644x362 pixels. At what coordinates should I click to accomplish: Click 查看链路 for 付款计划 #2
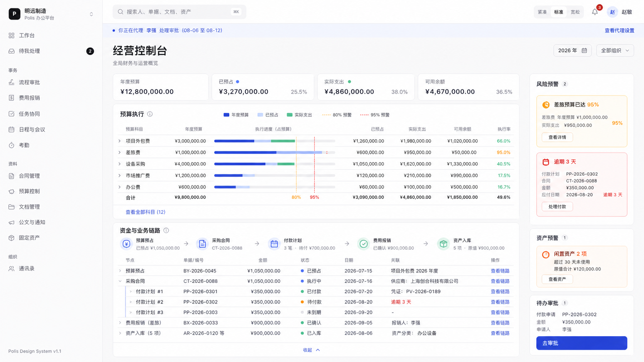pyautogui.click(x=500, y=302)
